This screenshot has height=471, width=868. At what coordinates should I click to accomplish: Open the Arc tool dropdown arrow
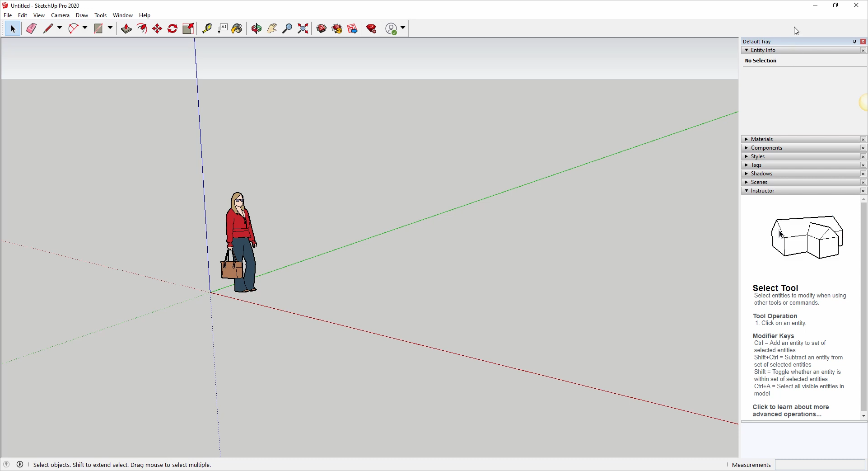85,28
